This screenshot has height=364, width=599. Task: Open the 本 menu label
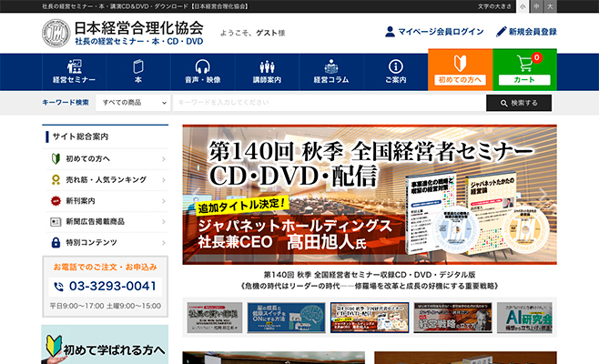point(138,80)
